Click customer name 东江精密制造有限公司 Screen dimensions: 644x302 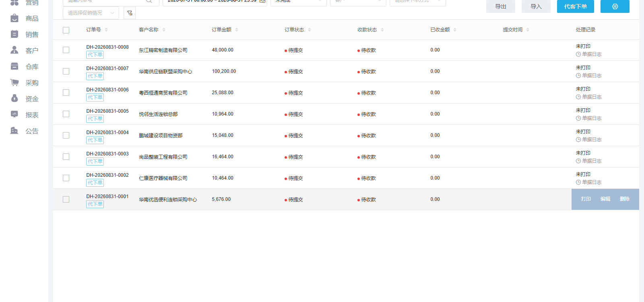163,50
